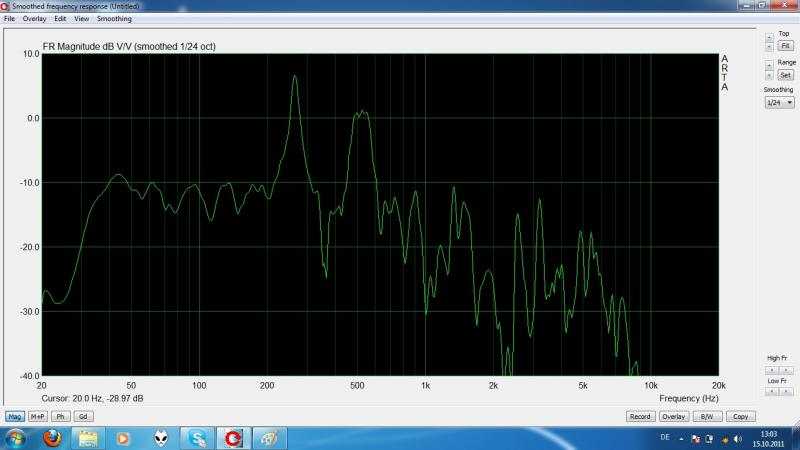Click the graph peak near 270 Hz
Image resolution: width=800 pixels, height=450 pixels.
(x=294, y=77)
